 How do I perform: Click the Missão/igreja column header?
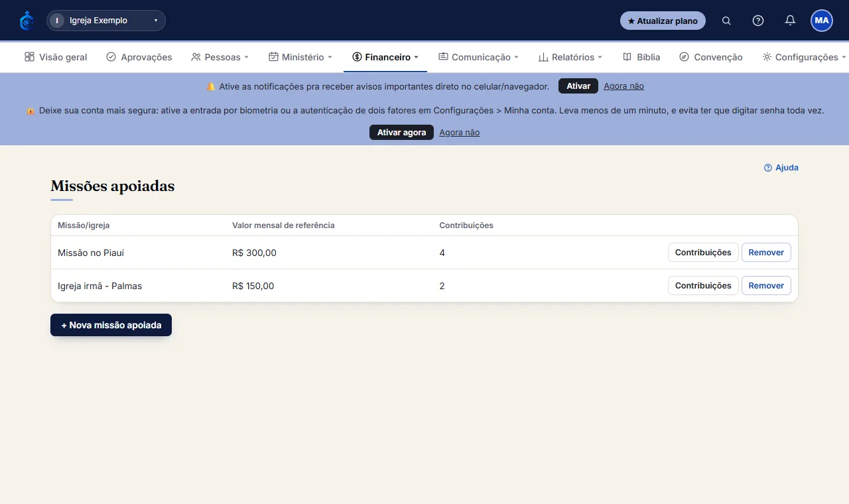click(x=84, y=225)
